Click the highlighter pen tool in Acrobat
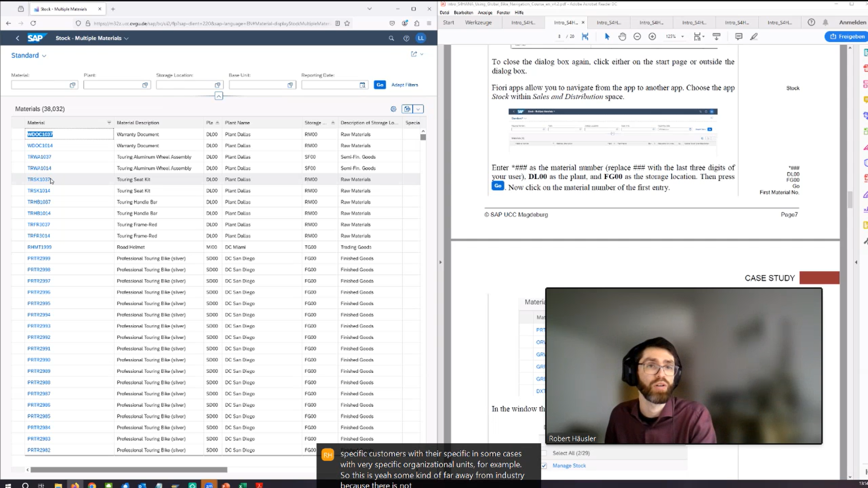The width and height of the screenshot is (868, 488). point(754,37)
